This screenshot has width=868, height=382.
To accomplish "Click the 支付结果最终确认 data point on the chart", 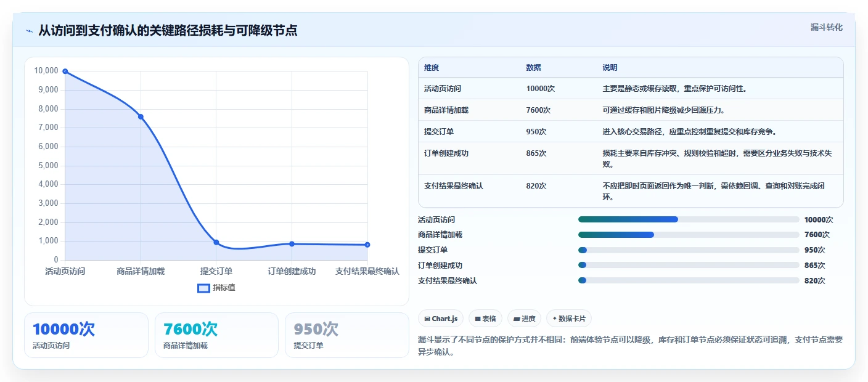I will pos(367,245).
